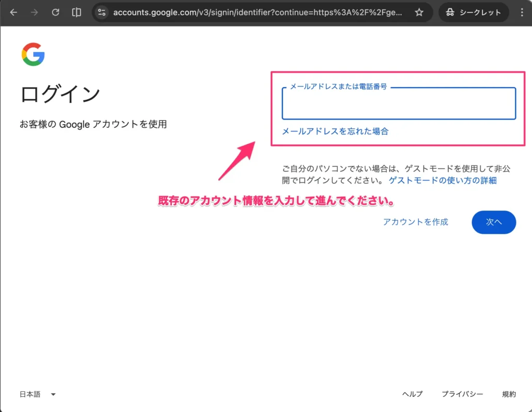Open メールアドレスを忘れた場合 link
This screenshot has width=532, height=412.
tap(335, 131)
